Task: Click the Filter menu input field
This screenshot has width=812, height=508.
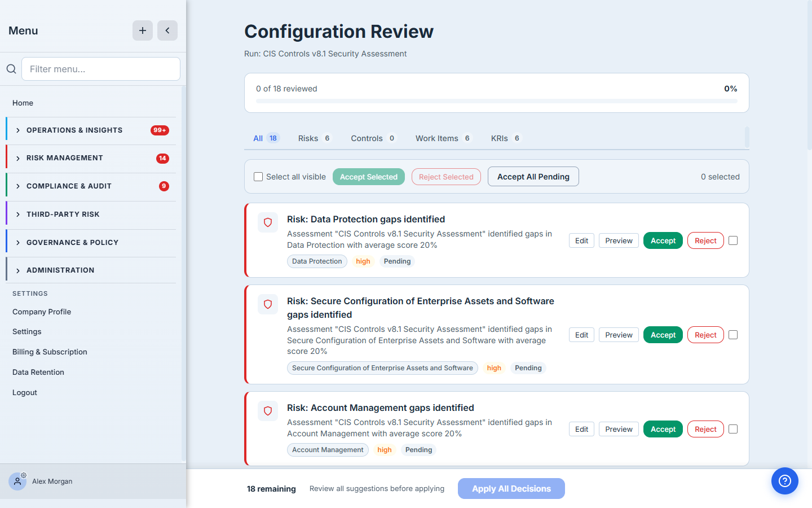Action: (x=101, y=69)
